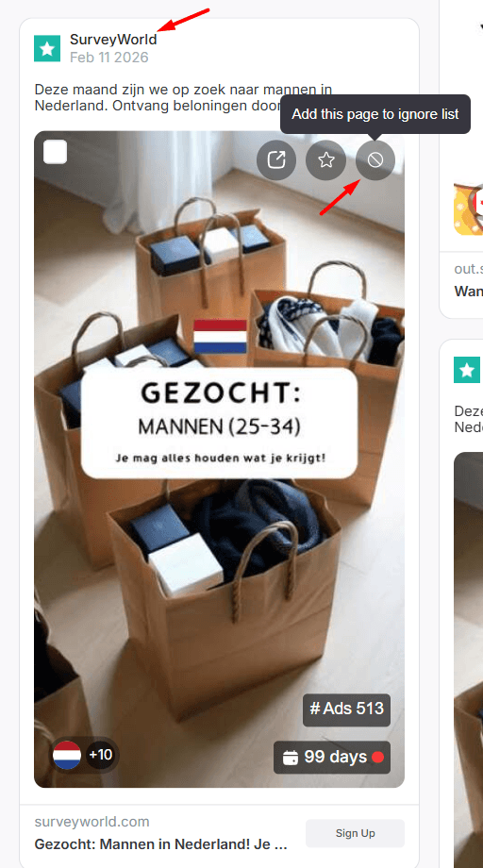483x868 pixels.
Task: Click the calendar icon beside 99 days
Action: [291, 757]
